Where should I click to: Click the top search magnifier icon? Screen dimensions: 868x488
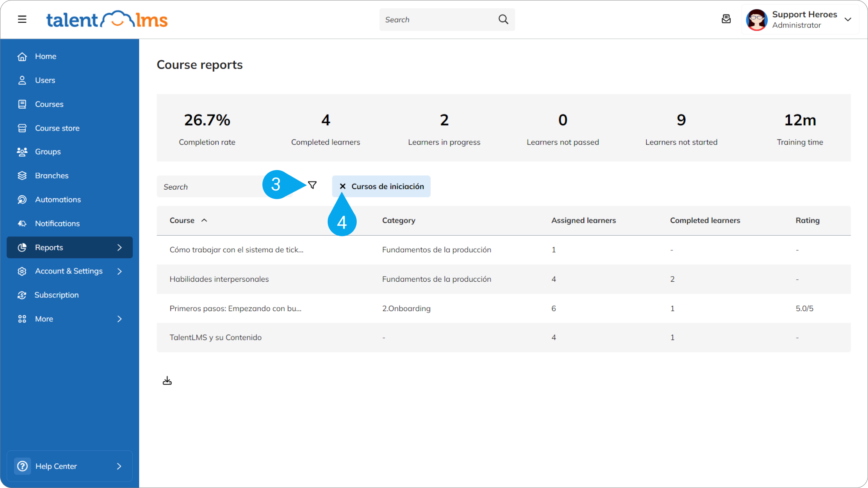pos(503,19)
